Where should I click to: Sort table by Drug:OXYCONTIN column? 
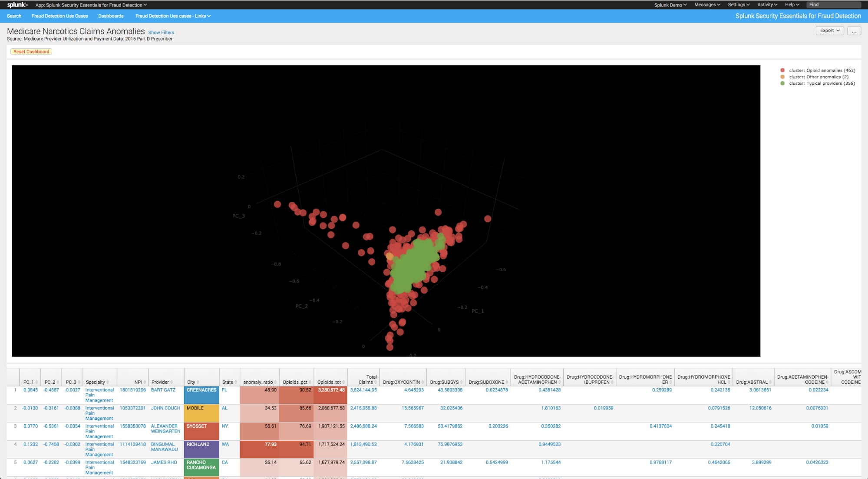click(403, 382)
